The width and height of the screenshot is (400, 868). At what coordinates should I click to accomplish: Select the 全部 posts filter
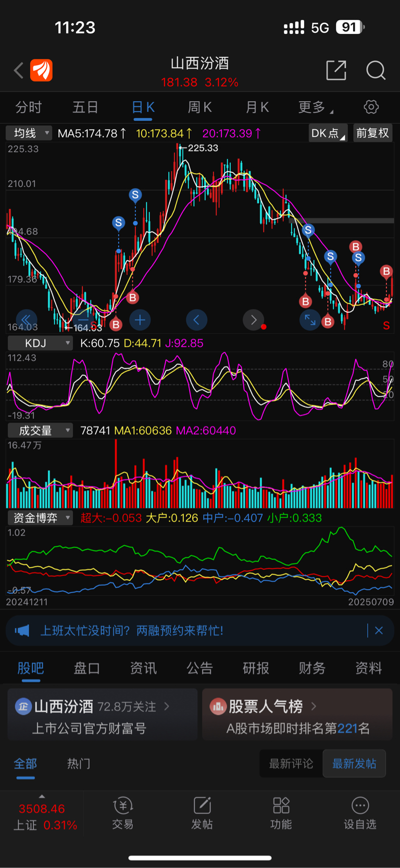pos(25,764)
